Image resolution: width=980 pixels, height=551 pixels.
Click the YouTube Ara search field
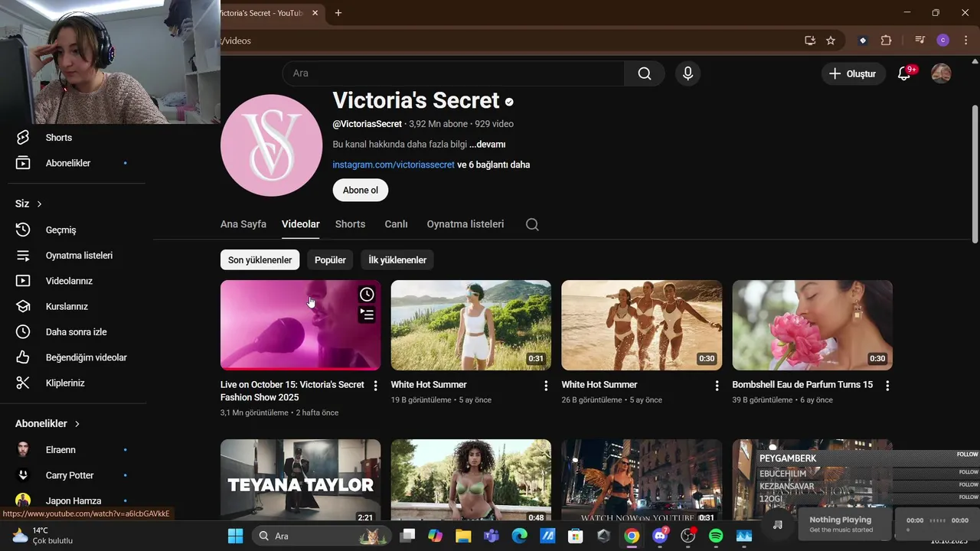coord(453,73)
